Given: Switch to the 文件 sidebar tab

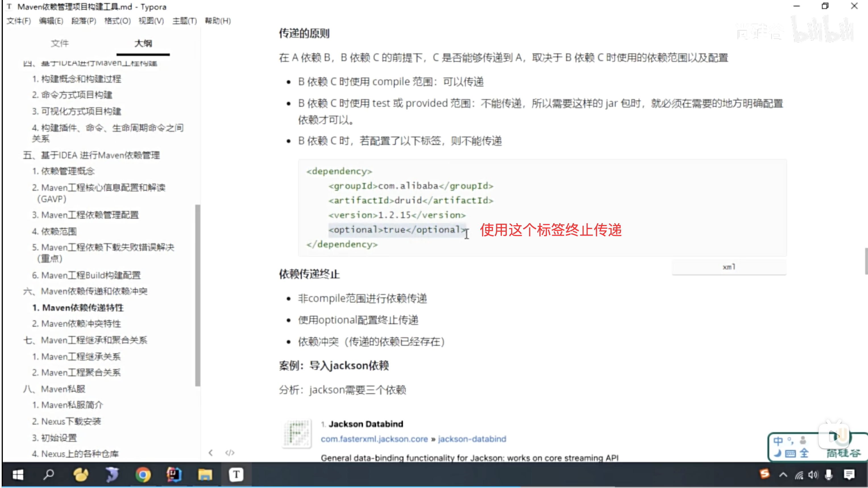Looking at the screenshot, I should click(60, 44).
